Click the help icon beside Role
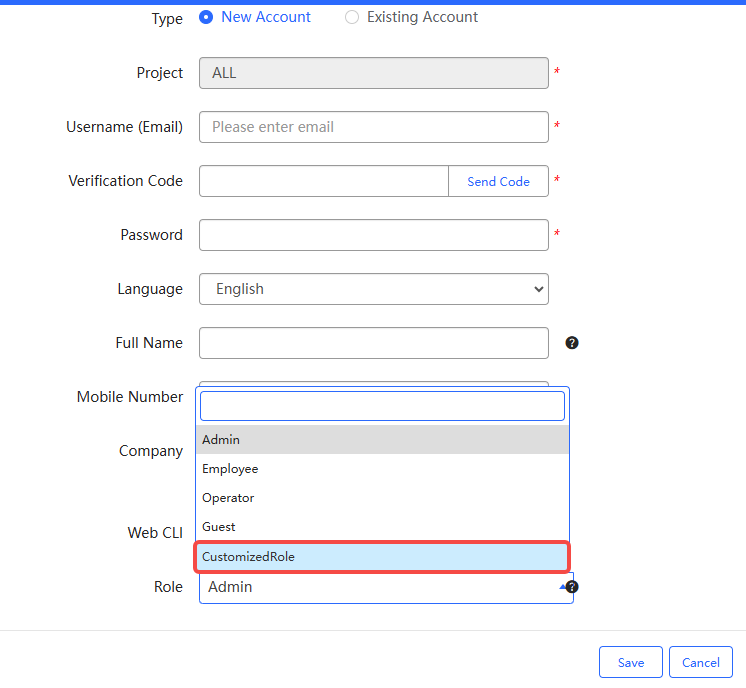The height and width of the screenshot is (688, 746). click(573, 587)
